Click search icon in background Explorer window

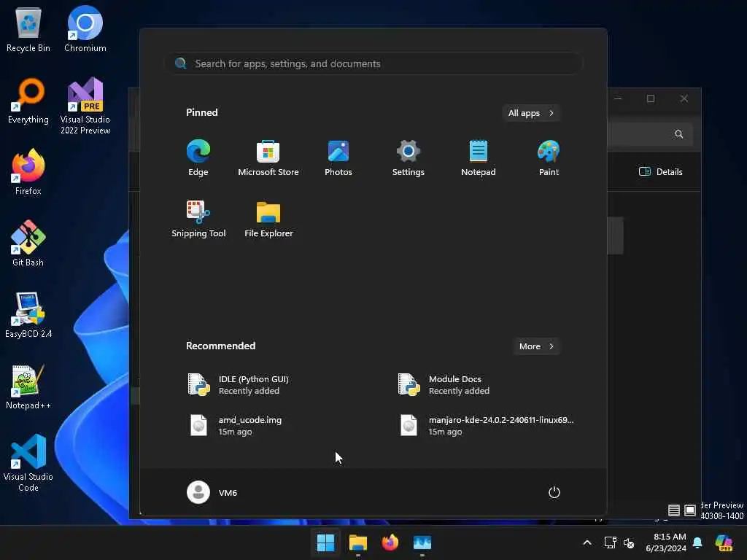click(679, 134)
